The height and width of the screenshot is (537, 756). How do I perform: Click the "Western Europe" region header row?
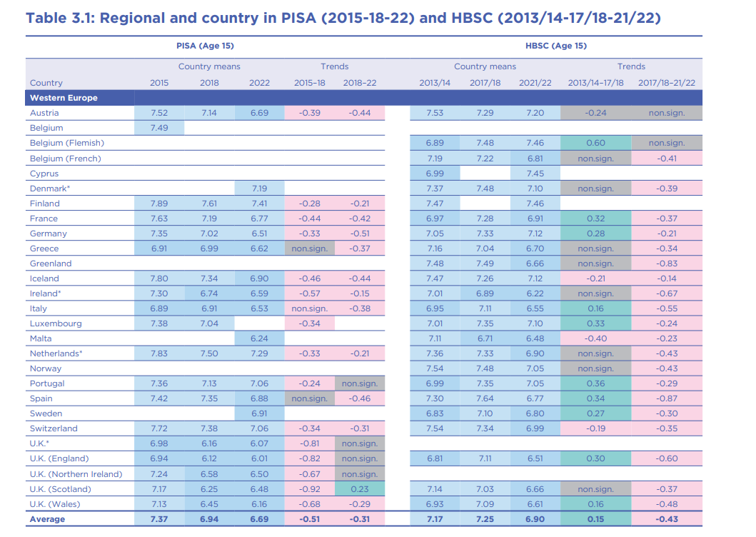(64, 98)
